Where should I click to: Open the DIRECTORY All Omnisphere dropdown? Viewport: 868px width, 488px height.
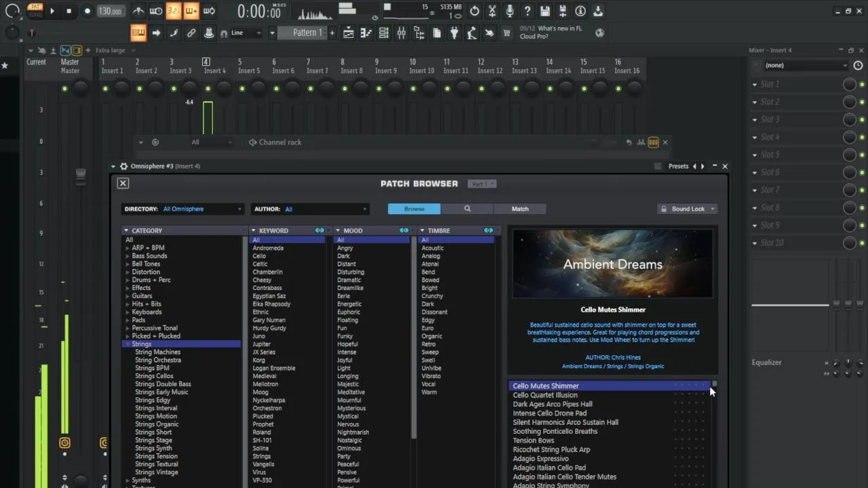pyautogui.click(x=182, y=209)
